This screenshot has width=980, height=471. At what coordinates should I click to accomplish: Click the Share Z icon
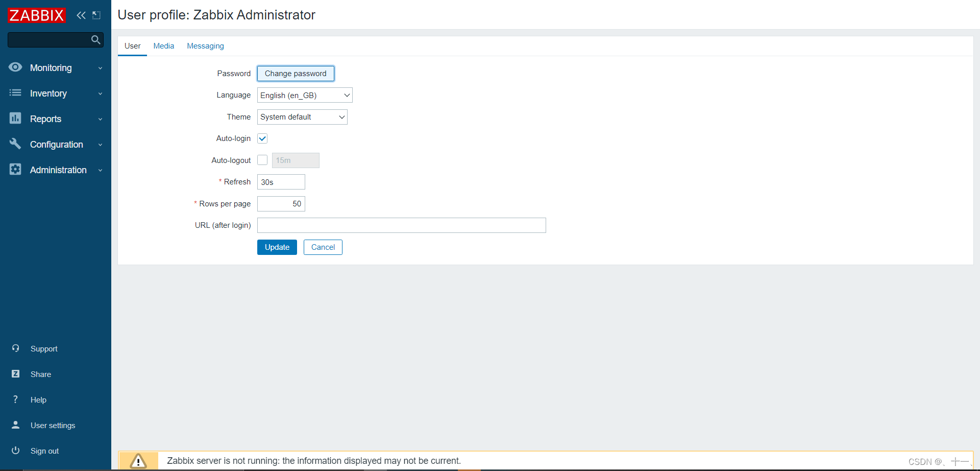click(x=16, y=374)
